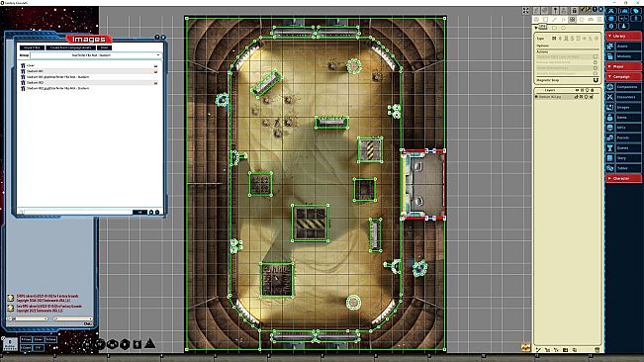Viewport: 644px width, 362px height.
Task: Open the Group dropdown in Images window
Action: (x=96, y=55)
